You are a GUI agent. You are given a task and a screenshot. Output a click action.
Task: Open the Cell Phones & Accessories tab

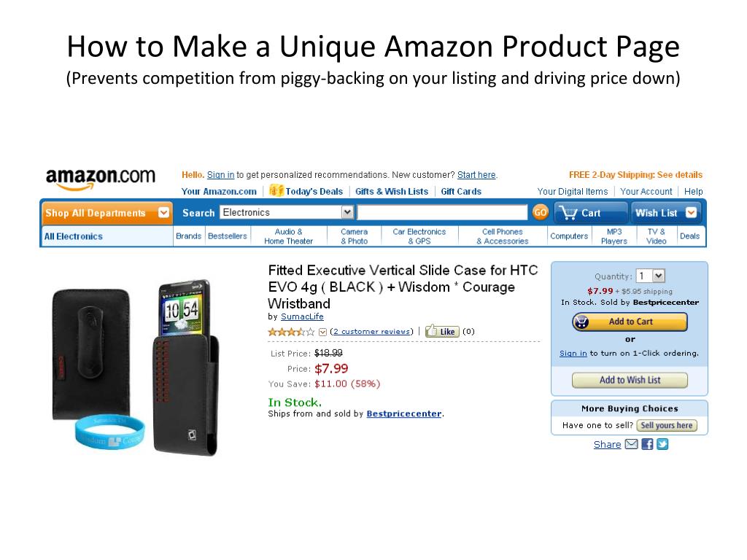(502, 236)
